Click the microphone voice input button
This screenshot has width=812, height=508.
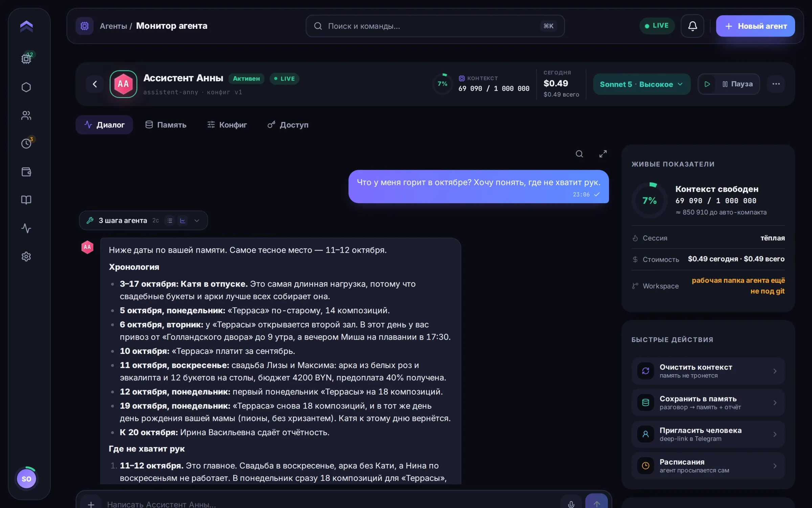tap(571, 504)
